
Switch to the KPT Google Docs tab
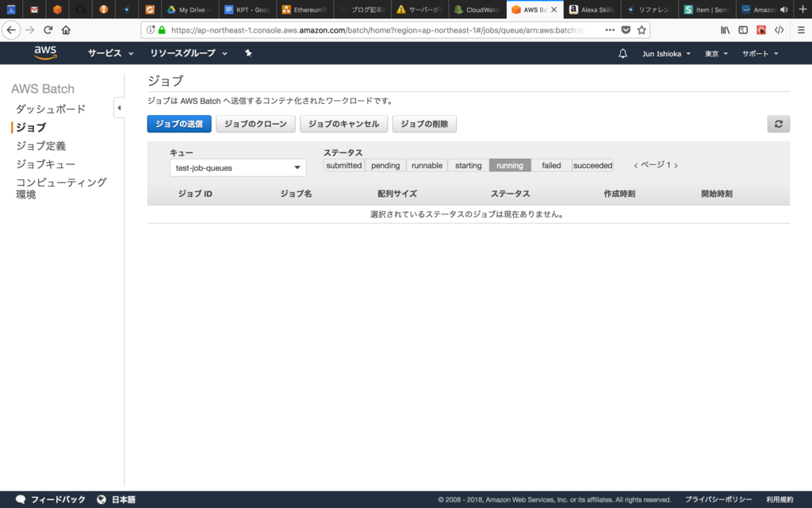pyautogui.click(x=247, y=10)
